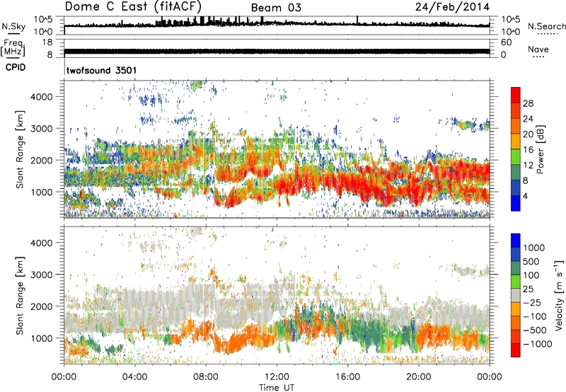This screenshot has width=566, height=392.
Task: Click the black frequency band plot
Action: [x=277, y=51]
